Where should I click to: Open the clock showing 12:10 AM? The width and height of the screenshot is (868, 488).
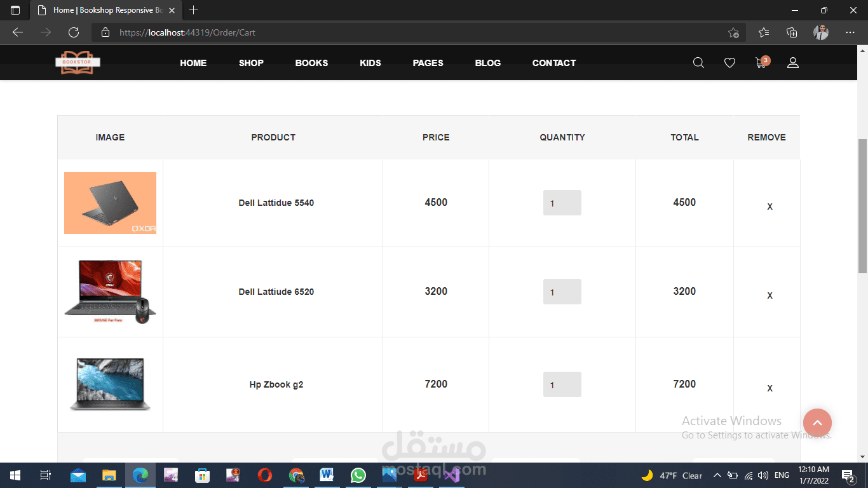coord(814,475)
